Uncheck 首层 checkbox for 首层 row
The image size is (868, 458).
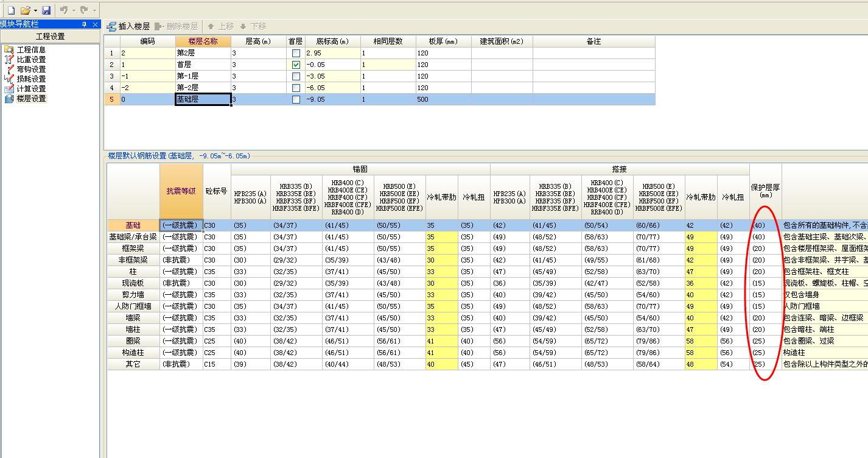point(296,65)
